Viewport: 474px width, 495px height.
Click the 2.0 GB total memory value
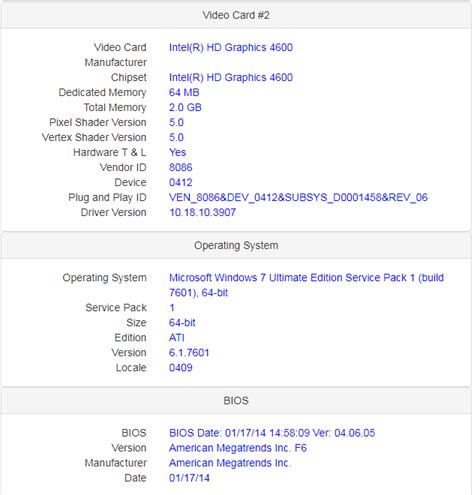click(x=185, y=108)
